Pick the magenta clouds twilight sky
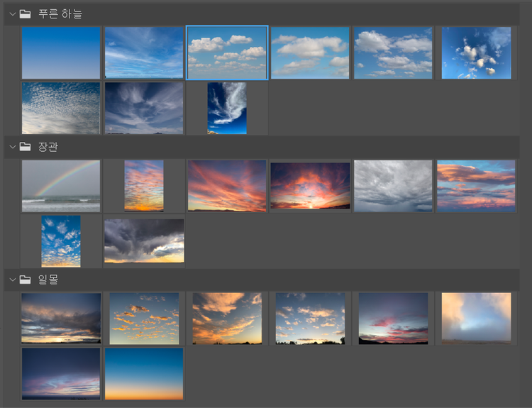This screenshot has width=532, height=408. click(x=393, y=319)
